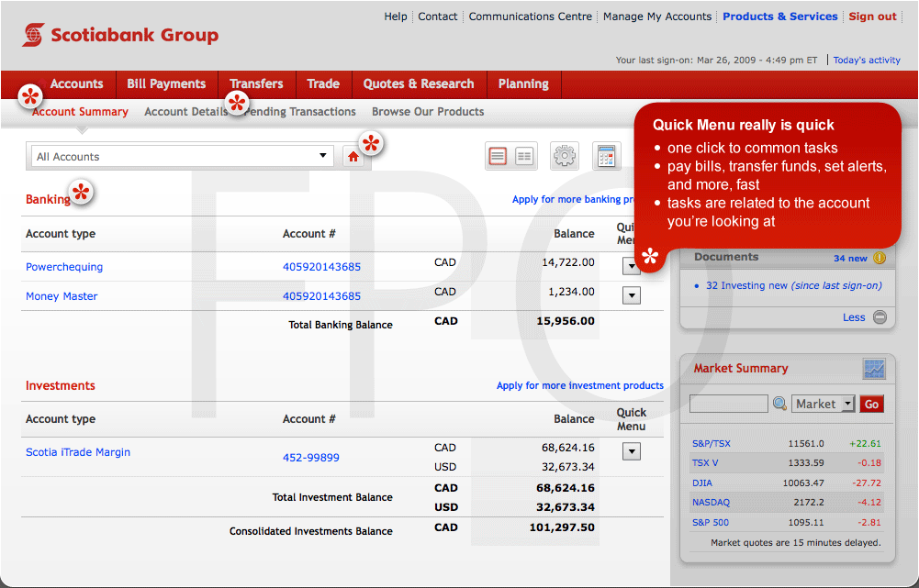Open Quick Menu for Scotia iTrade Margin
This screenshot has width=919, height=588.
(631, 451)
